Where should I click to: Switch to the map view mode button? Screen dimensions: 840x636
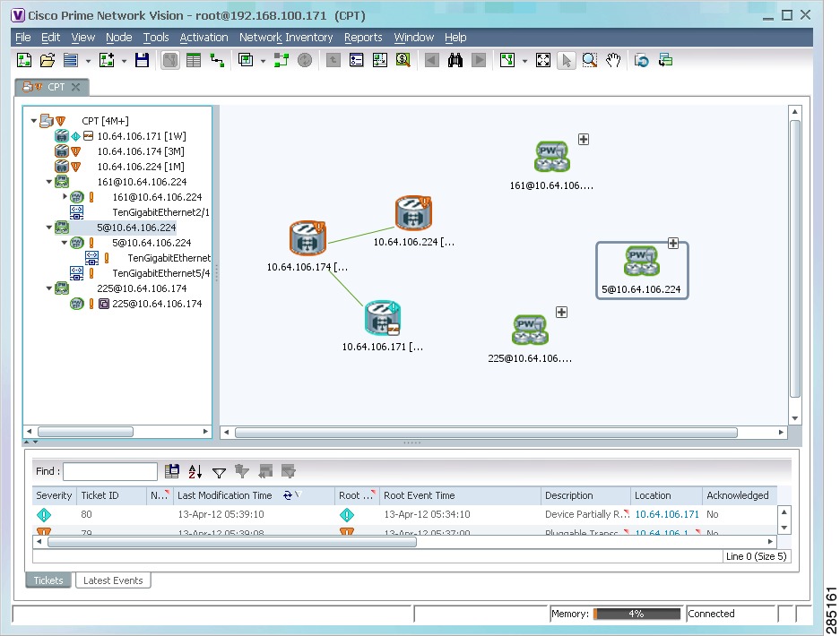click(x=170, y=60)
